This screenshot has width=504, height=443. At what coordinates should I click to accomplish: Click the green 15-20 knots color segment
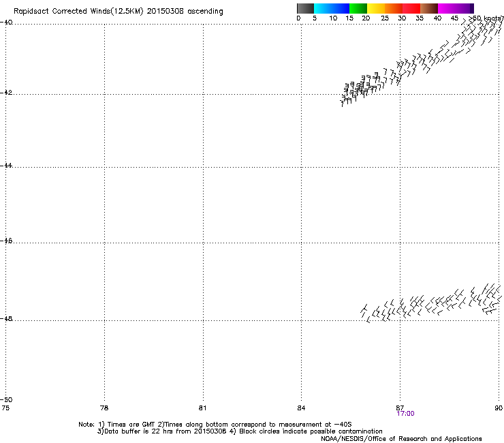[x=358, y=8]
